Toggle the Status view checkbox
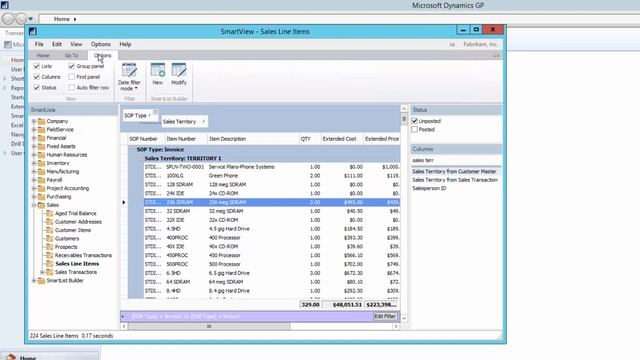The width and height of the screenshot is (640, 360). click(37, 87)
